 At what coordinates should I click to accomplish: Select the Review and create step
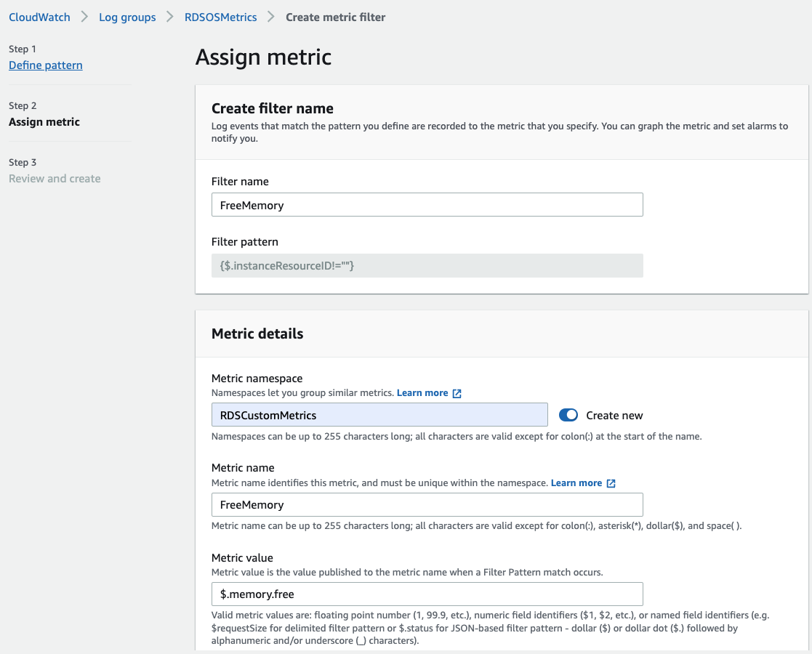click(55, 179)
